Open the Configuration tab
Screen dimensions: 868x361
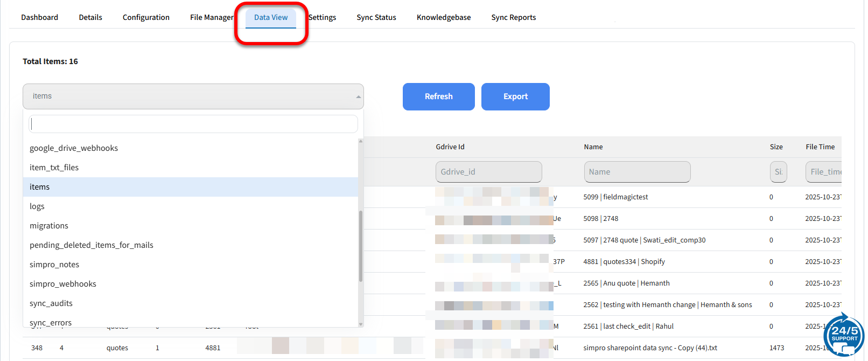(x=146, y=17)
